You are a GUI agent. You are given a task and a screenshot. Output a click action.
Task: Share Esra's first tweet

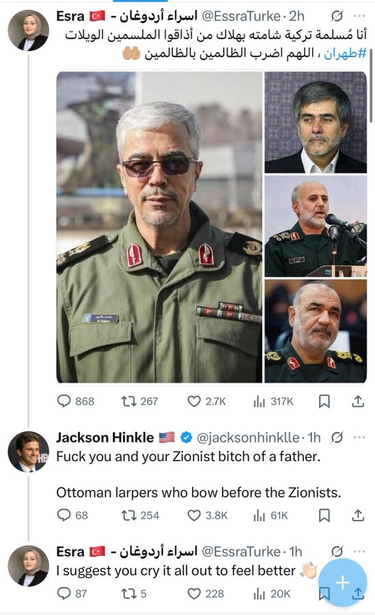[358, 401]
